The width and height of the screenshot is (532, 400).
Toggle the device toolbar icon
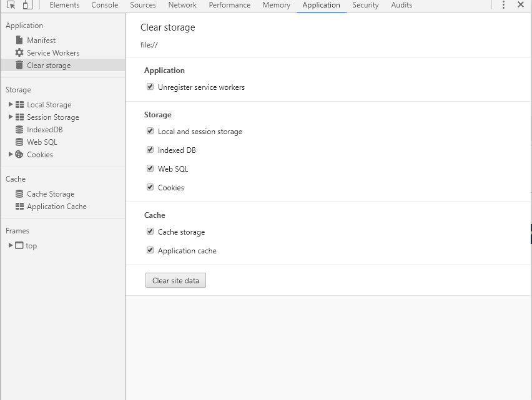click(x=27, y=5)
